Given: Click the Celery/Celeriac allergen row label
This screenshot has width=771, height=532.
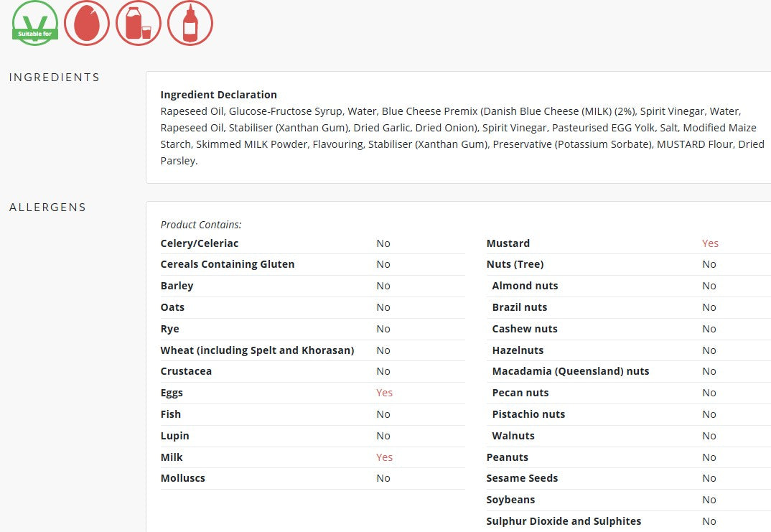Looking at the screenshot, I should [200, 243].
